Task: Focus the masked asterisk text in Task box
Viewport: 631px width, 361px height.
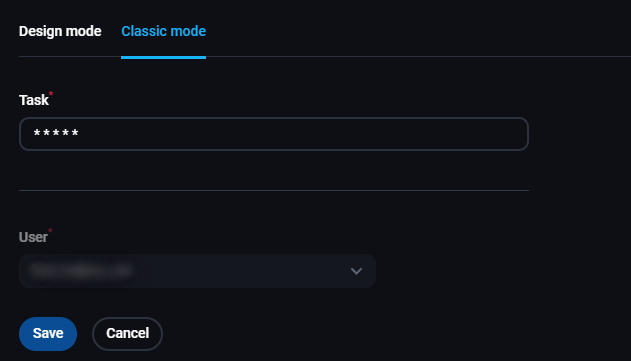Action: (x=56, y=133)
